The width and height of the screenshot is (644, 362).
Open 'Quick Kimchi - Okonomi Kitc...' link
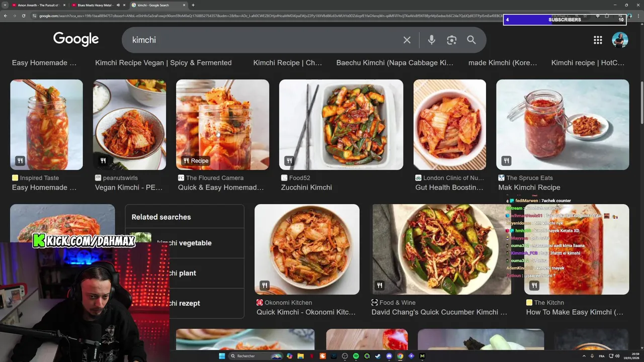(306, 312)
